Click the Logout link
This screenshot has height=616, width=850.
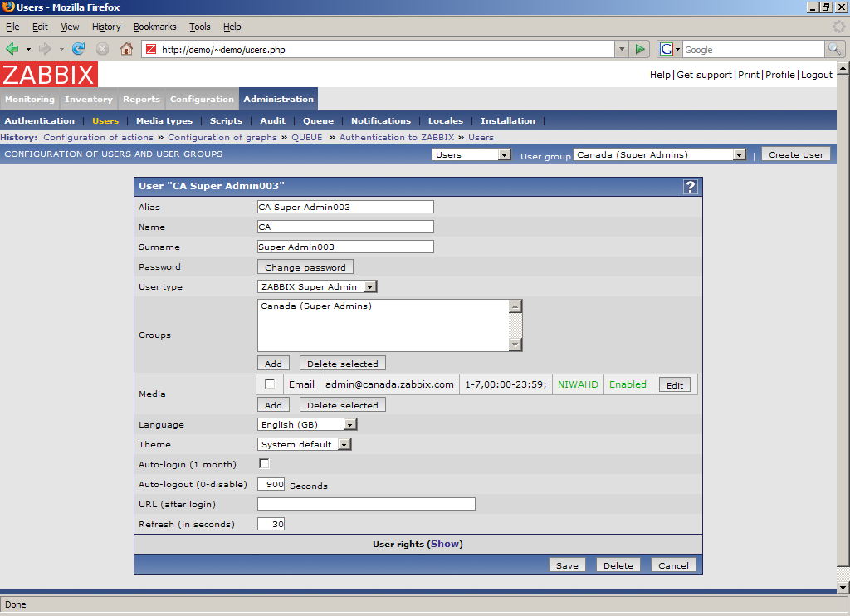click(817, 75)
